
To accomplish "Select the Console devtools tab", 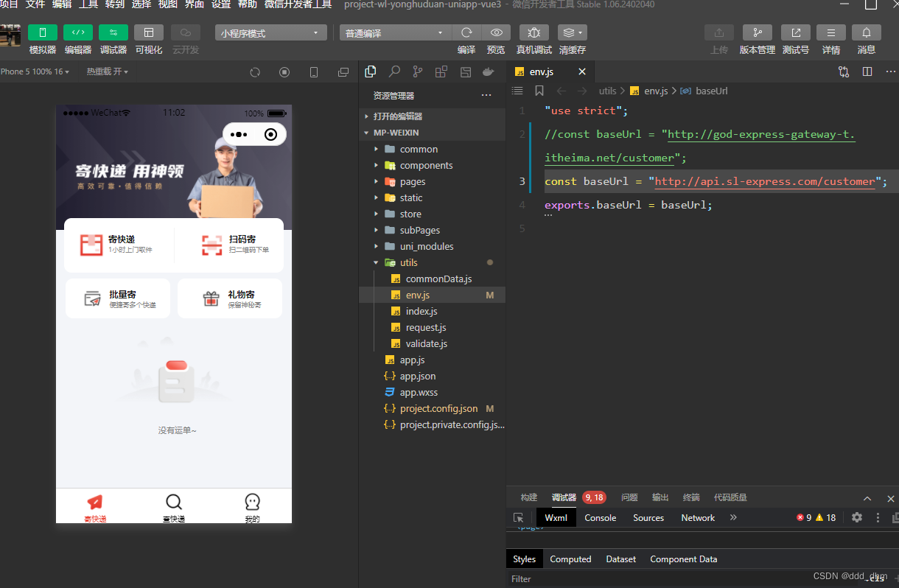I will pos(601,518).
